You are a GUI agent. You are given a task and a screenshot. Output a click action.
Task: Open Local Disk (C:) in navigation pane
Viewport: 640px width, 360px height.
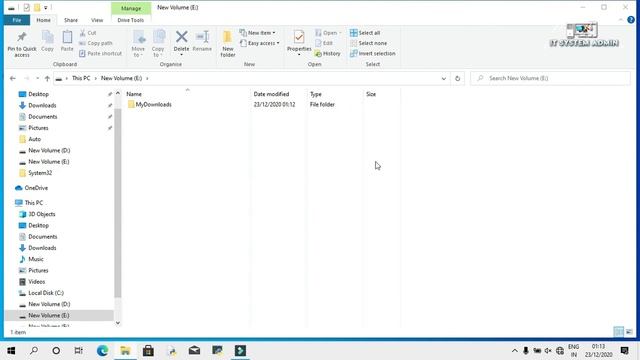[x=46, y=293]
